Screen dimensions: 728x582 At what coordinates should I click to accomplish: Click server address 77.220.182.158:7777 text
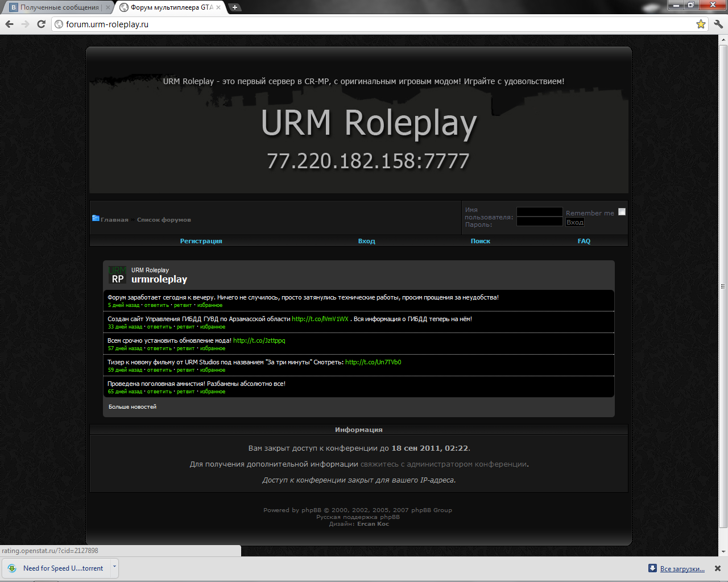click(x=368, y=161)
